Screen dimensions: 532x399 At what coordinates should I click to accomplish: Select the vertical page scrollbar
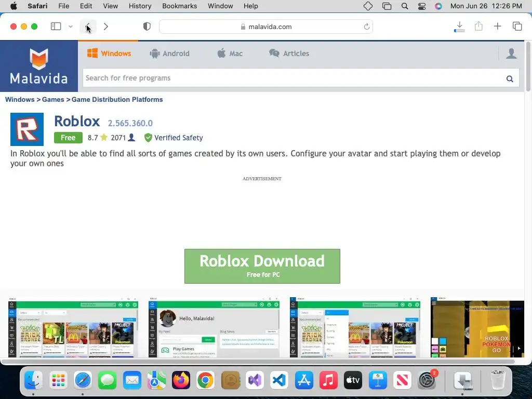pos(528,67)
